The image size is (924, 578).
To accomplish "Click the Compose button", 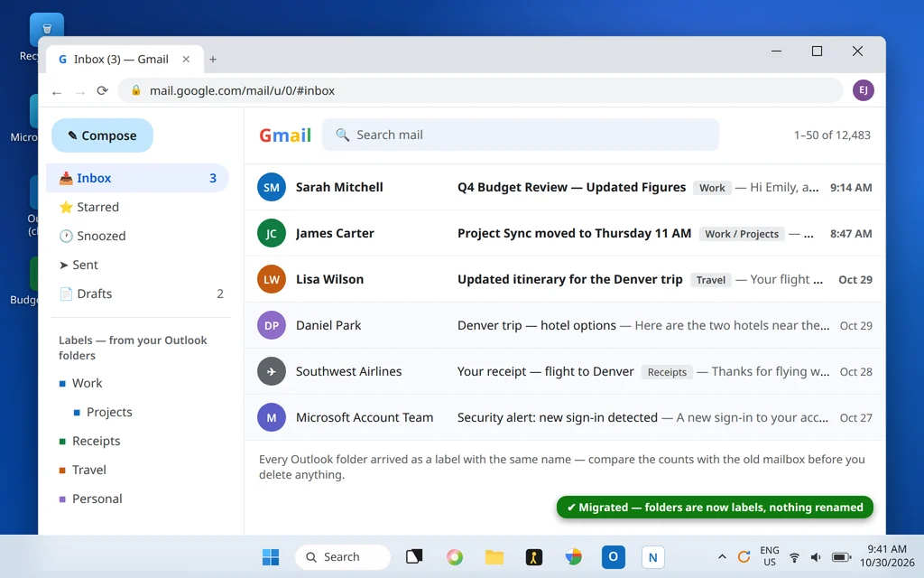I will pyautogui.click(x=102, y=135).
